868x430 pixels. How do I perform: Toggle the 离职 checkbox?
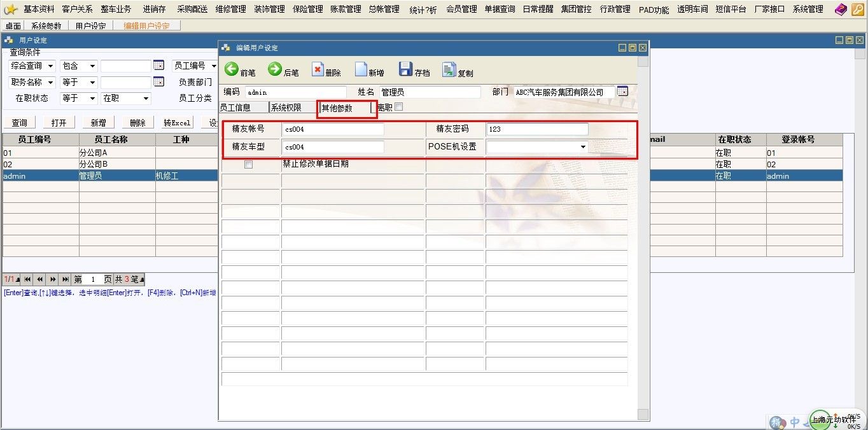[398, 107]
